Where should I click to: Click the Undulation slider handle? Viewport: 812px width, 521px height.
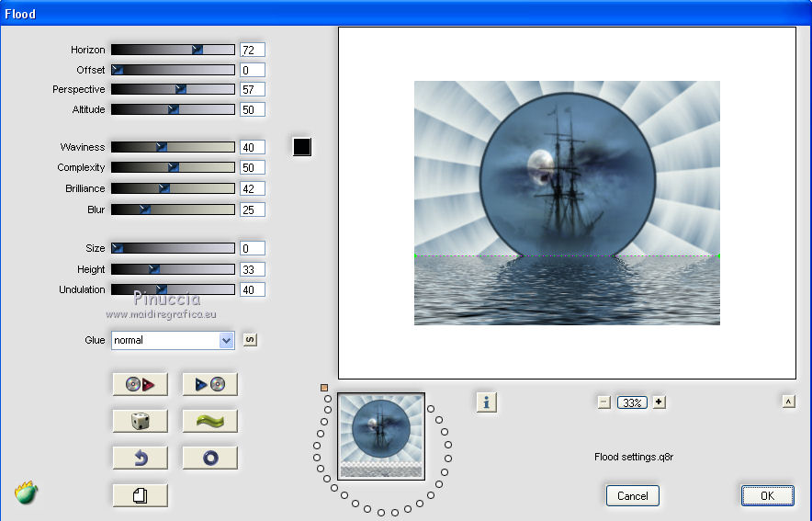pos(162,289)
